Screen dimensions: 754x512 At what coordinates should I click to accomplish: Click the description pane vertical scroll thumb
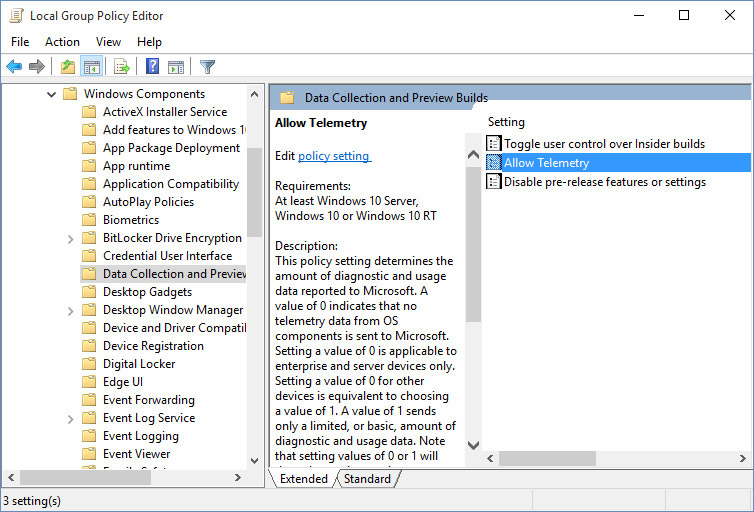[473, 244]
